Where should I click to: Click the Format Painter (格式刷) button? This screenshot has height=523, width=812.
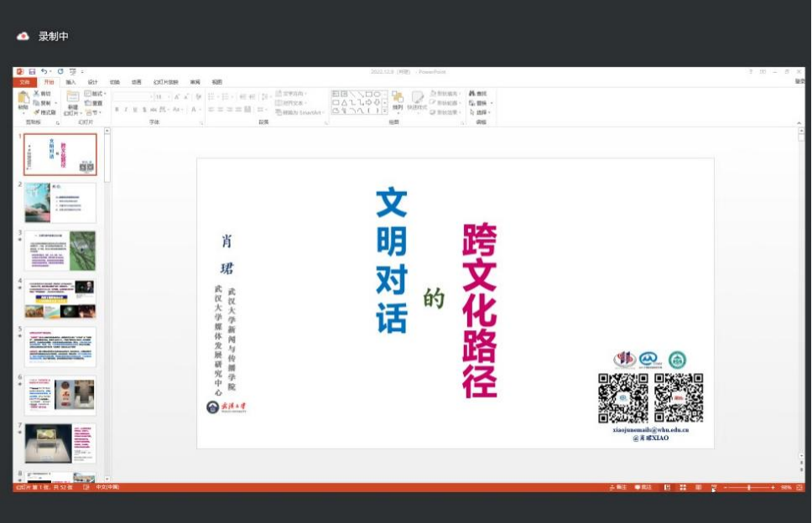pyautogui.click(x=45, y=112)
